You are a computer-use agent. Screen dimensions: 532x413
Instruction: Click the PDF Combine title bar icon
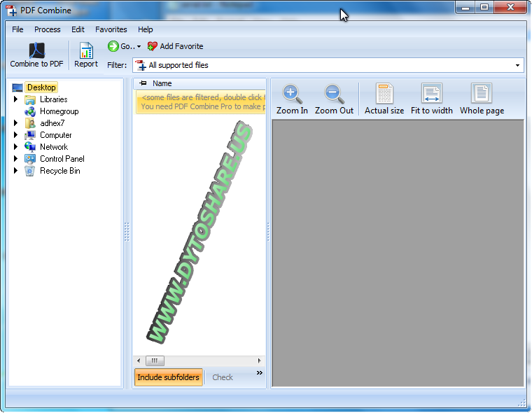[x=11, y=10]
